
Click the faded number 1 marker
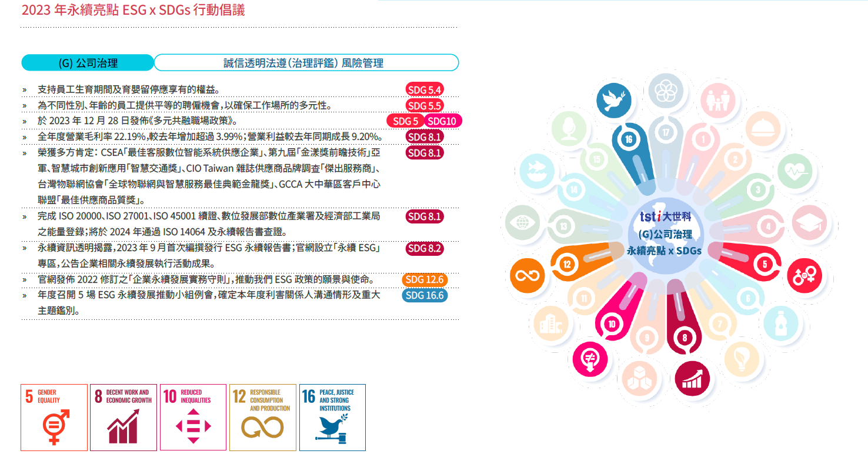(703, 140)
